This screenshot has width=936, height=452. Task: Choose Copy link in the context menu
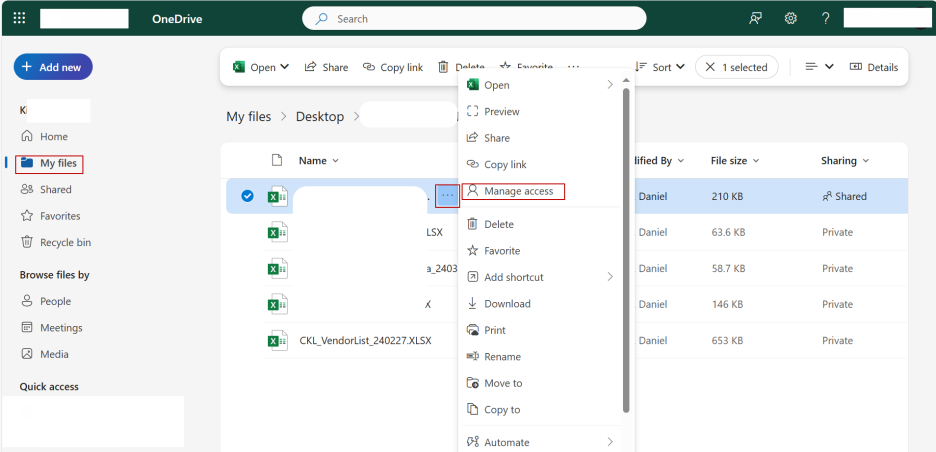tap(539, 164)
